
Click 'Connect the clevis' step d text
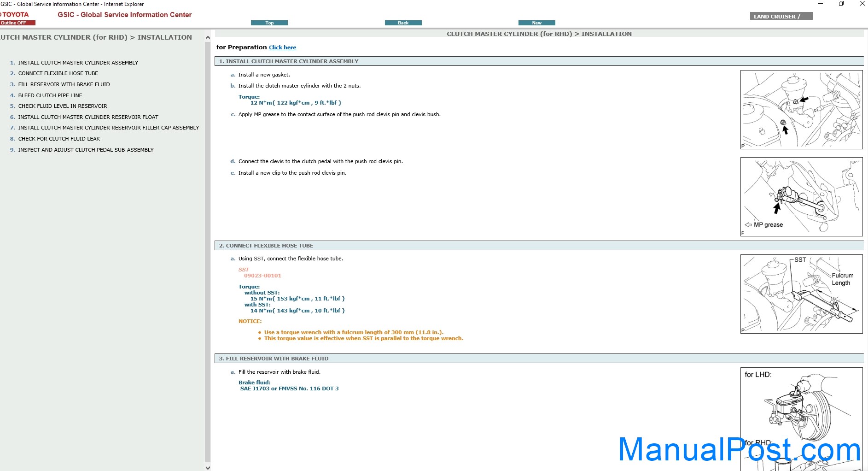coord(320,161)
